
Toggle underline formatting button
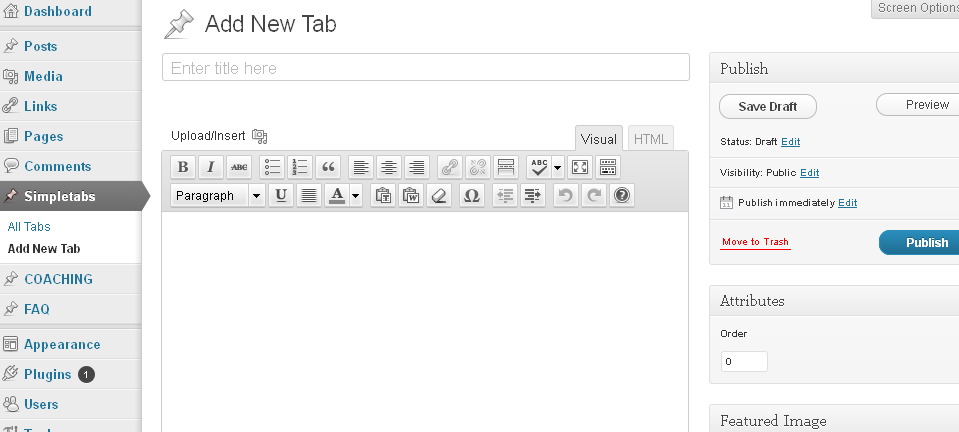[281, 195]
